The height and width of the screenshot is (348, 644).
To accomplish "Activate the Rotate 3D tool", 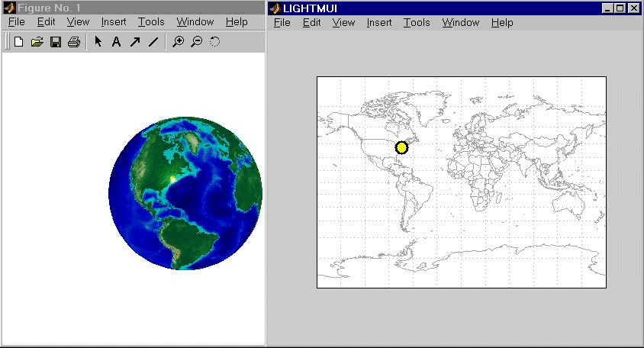I will tap(215, 41).
